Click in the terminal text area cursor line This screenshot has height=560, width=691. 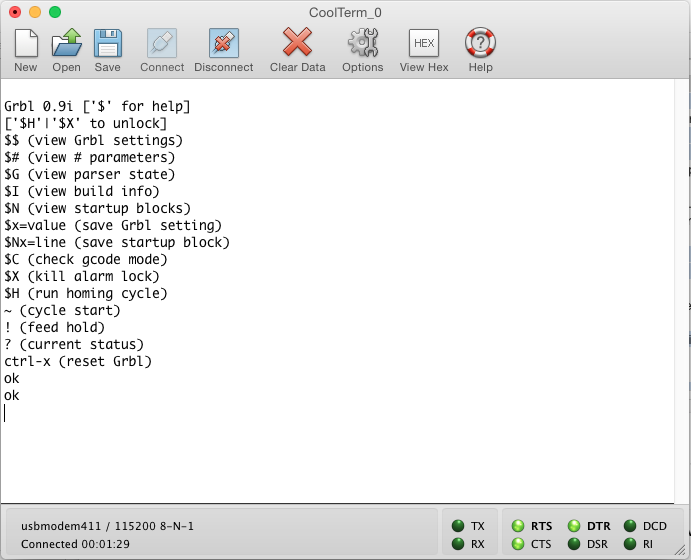click(200, 412)
